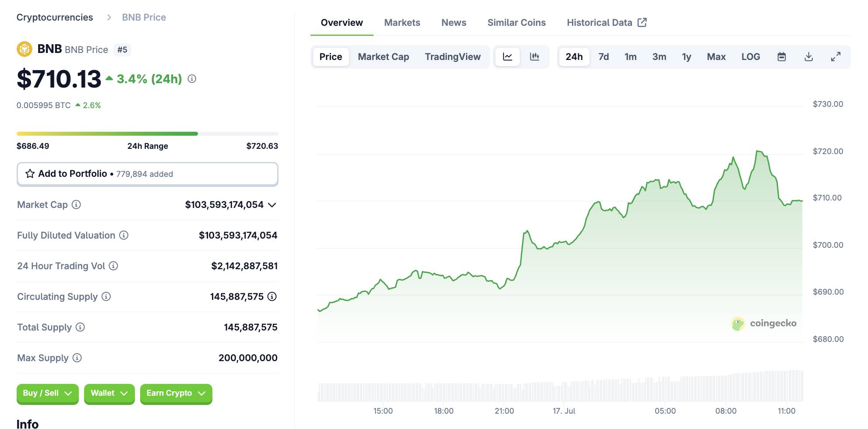Click the $2,142,887,581 trading volume value
The height and width of the screenshot is (429, 868).
click(x=244, y=266)
